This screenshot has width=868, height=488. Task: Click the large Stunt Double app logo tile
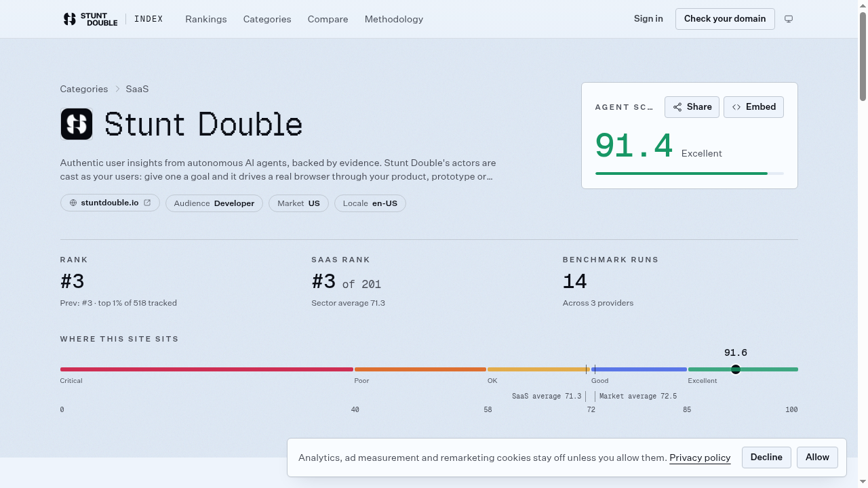[77, 124]
